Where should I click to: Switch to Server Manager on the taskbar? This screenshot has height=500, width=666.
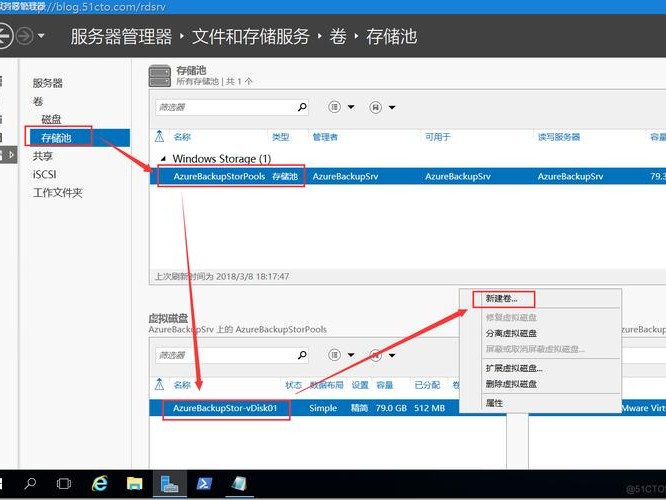click(169, 483)
